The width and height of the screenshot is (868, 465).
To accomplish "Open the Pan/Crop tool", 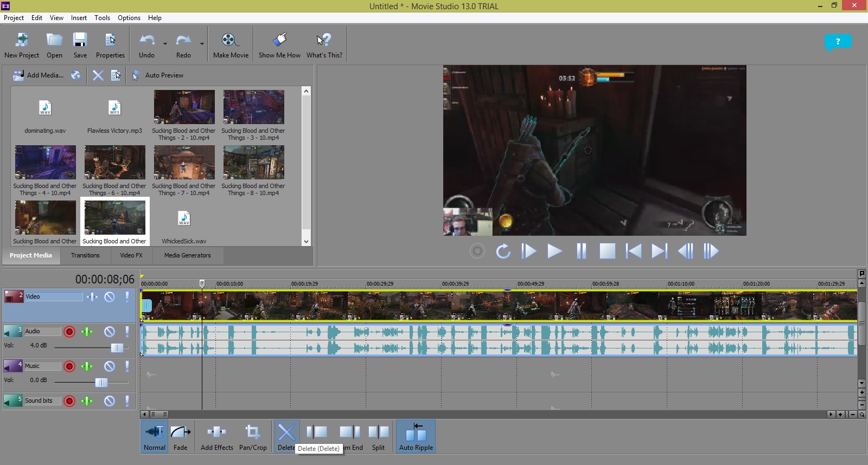I will [x=253, y=436].
